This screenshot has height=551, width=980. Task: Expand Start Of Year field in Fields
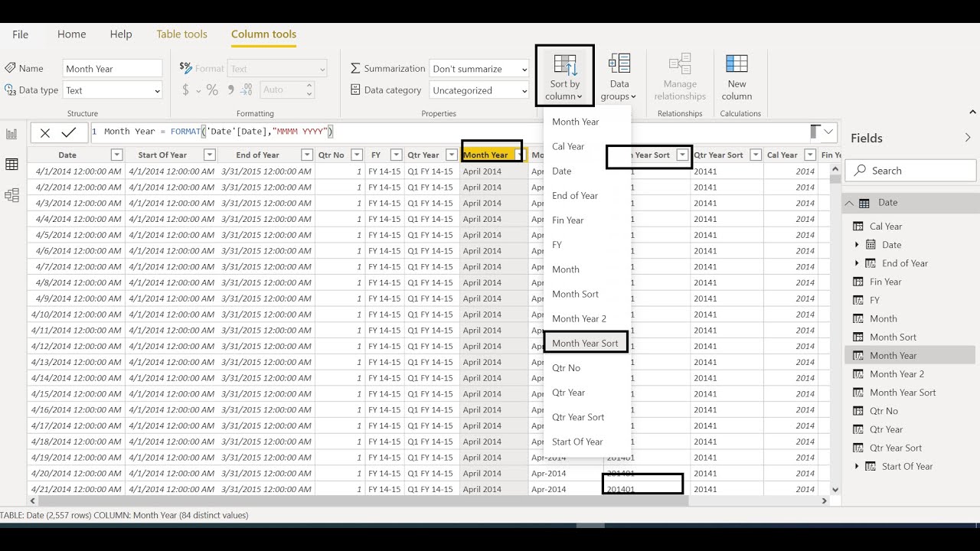pyautogui.click(x=857, y=466)
